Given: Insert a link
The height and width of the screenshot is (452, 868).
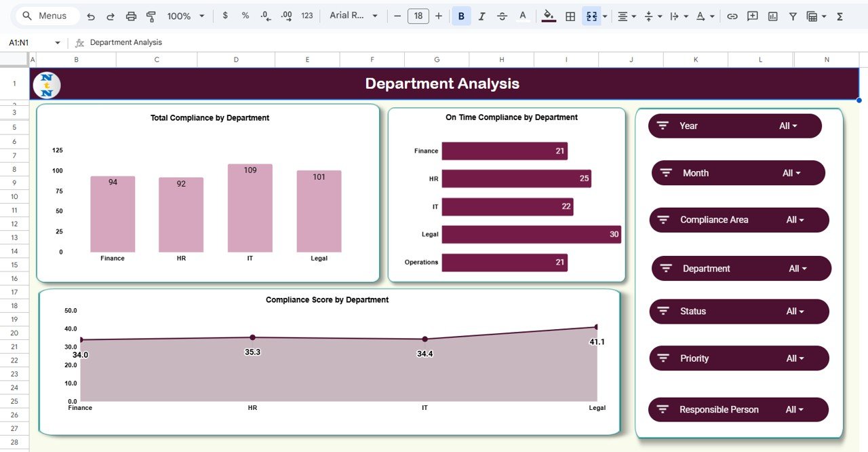Looking at the screenshot, I should (x=732, y=16).
